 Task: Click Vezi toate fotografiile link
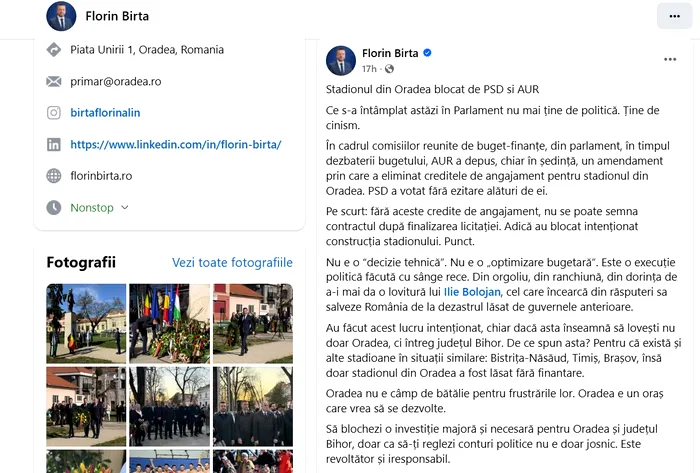click(x=232, y=262)
